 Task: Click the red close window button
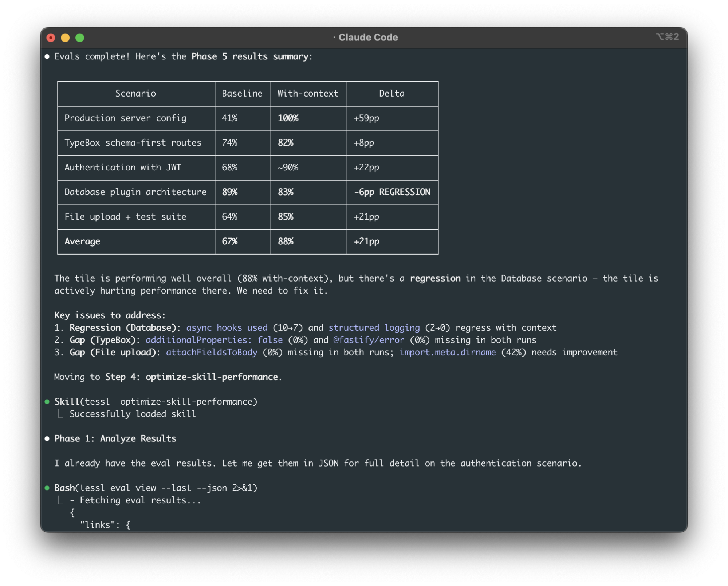click(51, 38)
